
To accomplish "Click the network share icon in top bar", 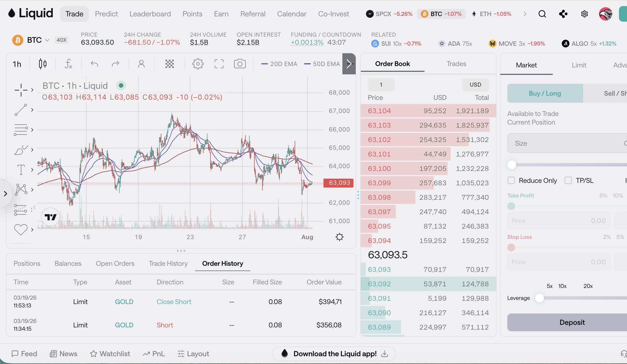I will coord(563,14).
